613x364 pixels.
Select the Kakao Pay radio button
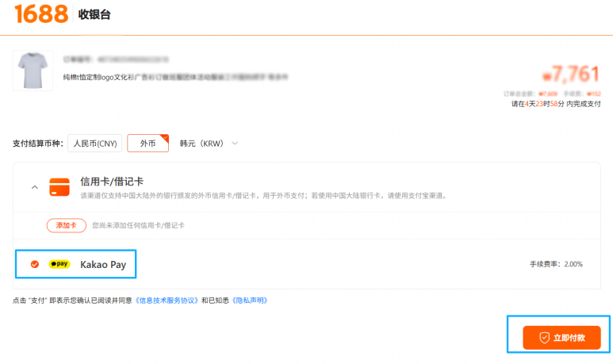pyautogui.click(x=35, y=264)
